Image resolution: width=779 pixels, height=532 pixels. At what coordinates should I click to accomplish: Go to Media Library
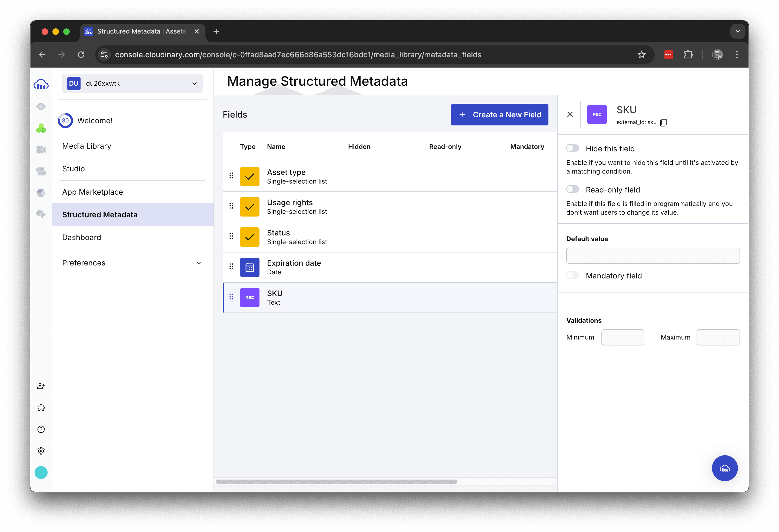coord(87,146)
